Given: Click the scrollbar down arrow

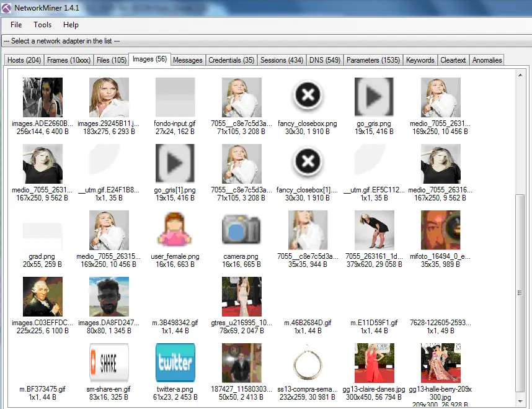Looking at the screenshot, I should point(520,402).
